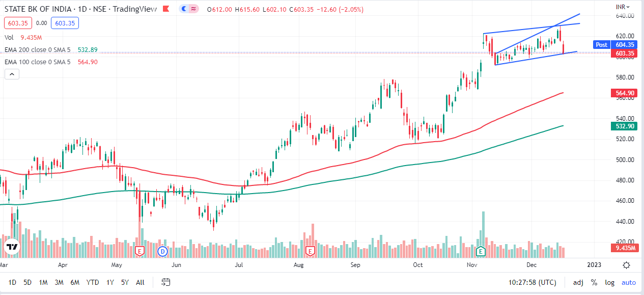Toggle percent scale mode

click(594, 282)
